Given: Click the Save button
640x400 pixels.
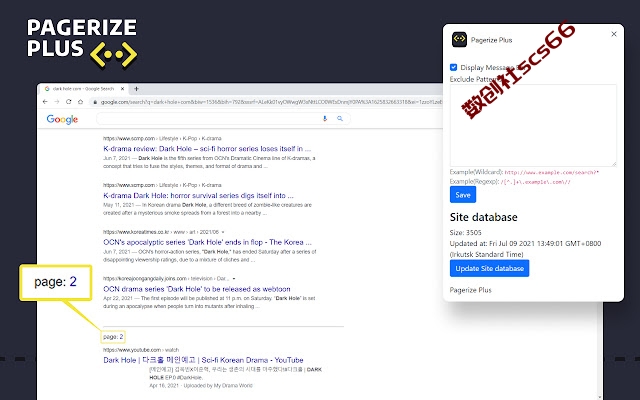Looking at the screenshot, I should 463,195.
